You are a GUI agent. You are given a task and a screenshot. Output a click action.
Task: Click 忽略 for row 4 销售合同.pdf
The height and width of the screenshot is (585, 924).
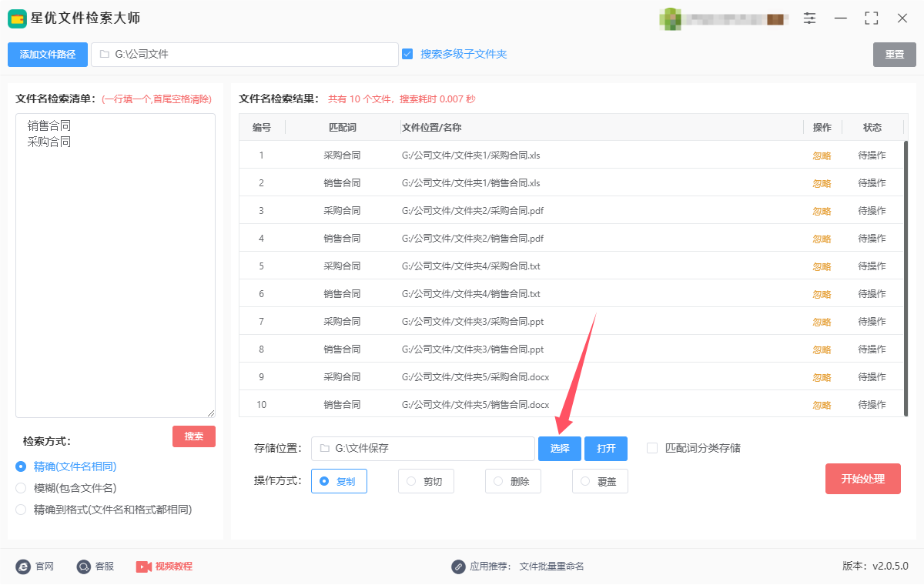pos(822,239)
